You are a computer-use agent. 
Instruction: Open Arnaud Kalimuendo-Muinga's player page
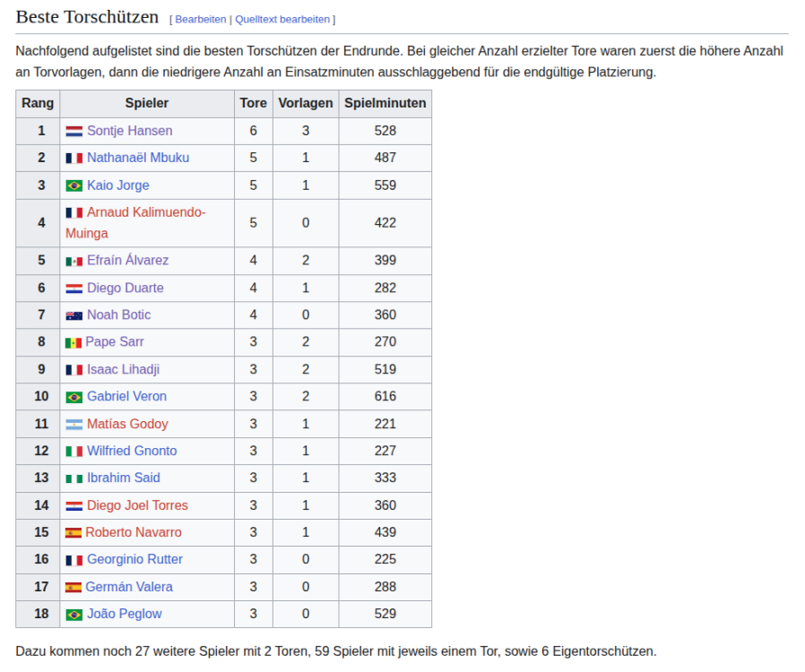[145, 212]
